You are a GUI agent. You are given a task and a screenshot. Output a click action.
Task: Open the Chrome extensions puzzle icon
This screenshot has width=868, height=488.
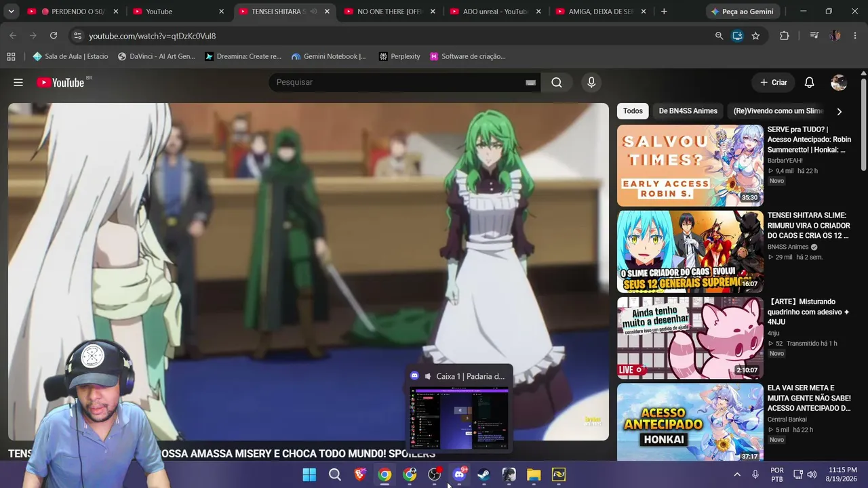[x=785, y=35]
